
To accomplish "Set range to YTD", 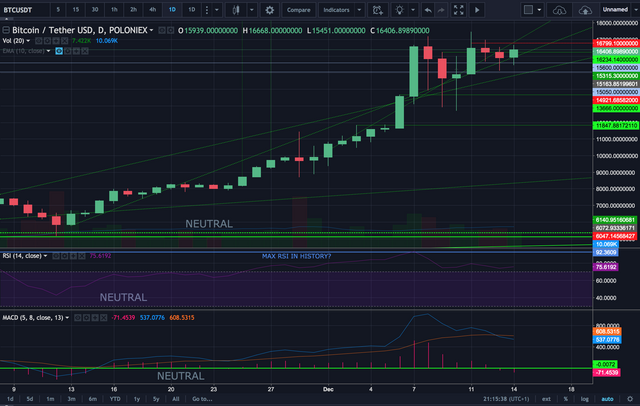I will 115,399.
